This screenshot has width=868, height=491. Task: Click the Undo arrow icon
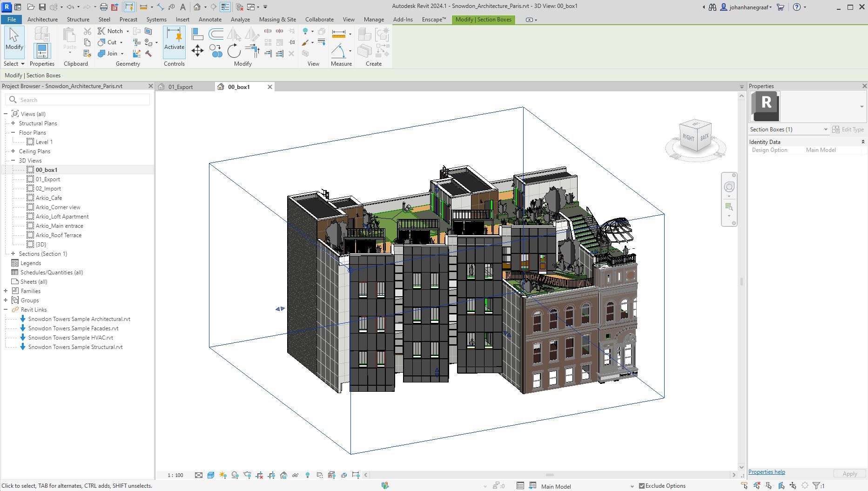click(x=70, y=7)
